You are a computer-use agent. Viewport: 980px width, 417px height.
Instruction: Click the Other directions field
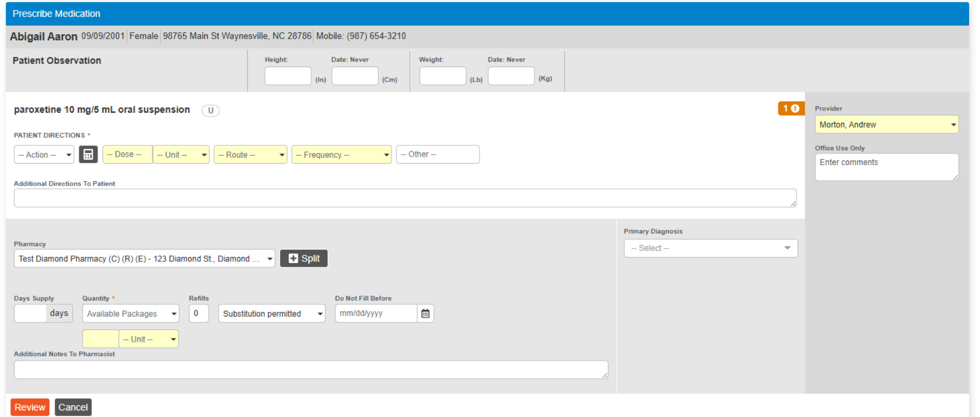coord(438,155)
